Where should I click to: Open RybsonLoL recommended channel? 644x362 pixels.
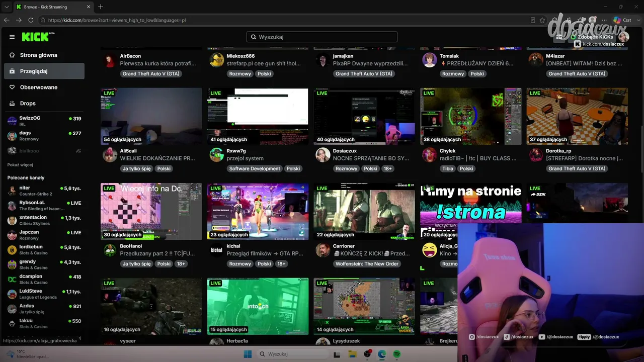pos(44,205)
